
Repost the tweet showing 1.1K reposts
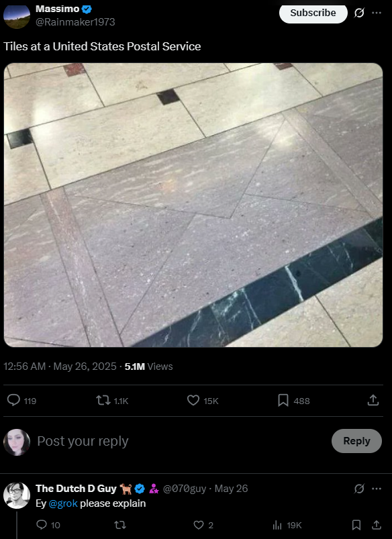click(103, 401)
